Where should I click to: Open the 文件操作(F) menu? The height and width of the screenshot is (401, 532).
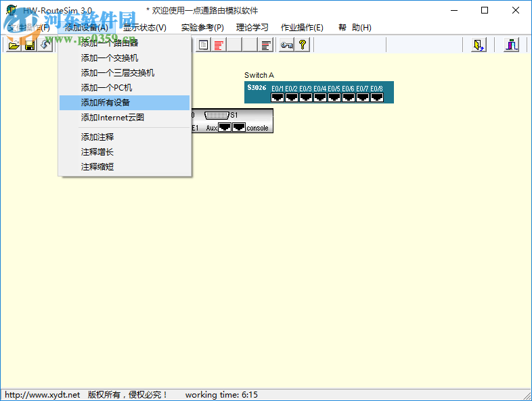[x=28, y=28]
